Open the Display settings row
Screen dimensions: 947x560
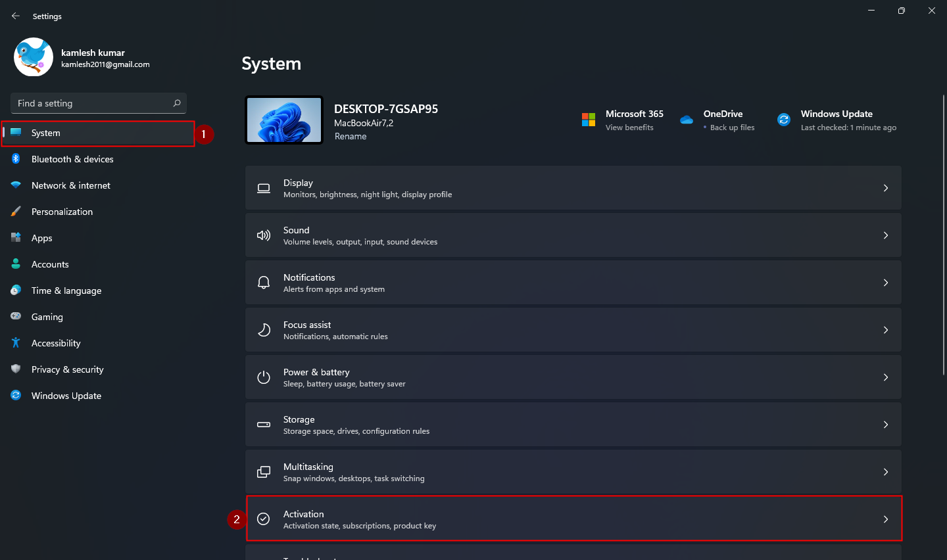point(572,187)
